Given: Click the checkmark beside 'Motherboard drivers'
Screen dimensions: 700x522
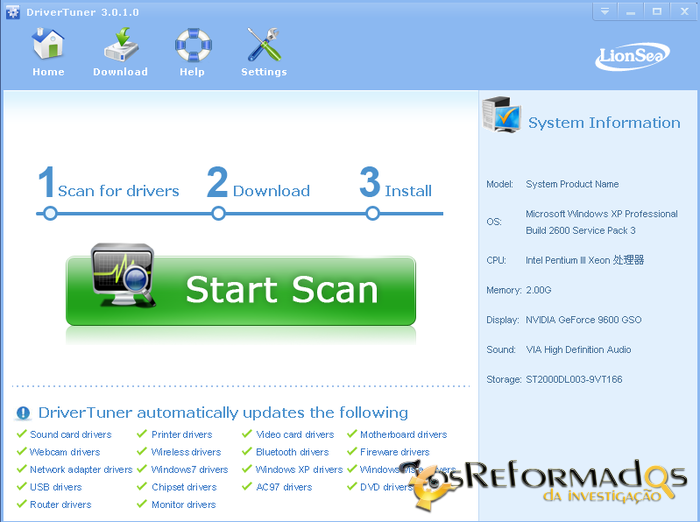Looking at the screenshot, I should click(x=352, y=434).
